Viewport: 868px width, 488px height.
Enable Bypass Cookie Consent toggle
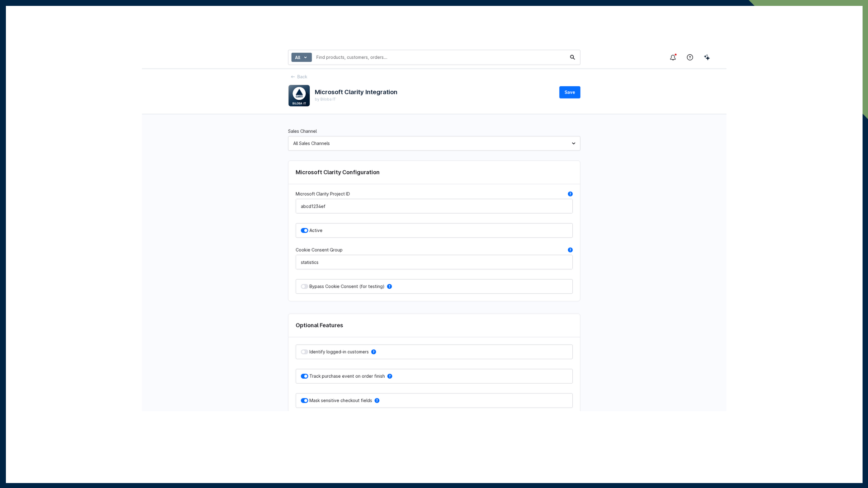coord(304,286)
